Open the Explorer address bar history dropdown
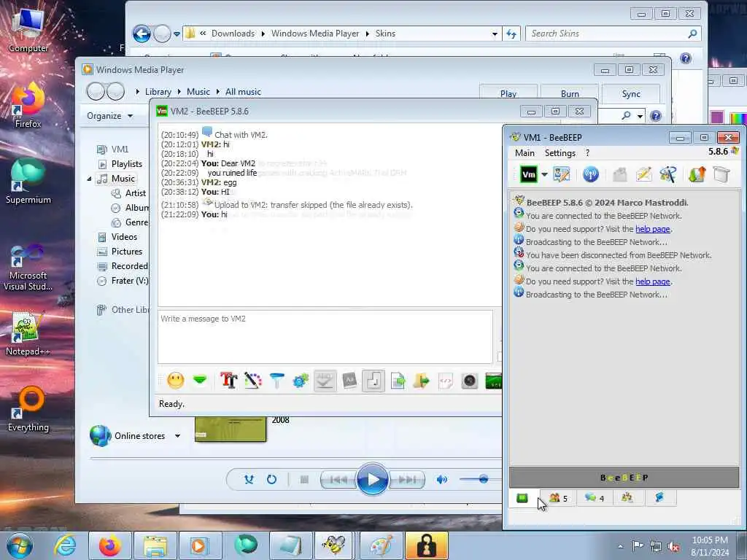 coord(495,34)
